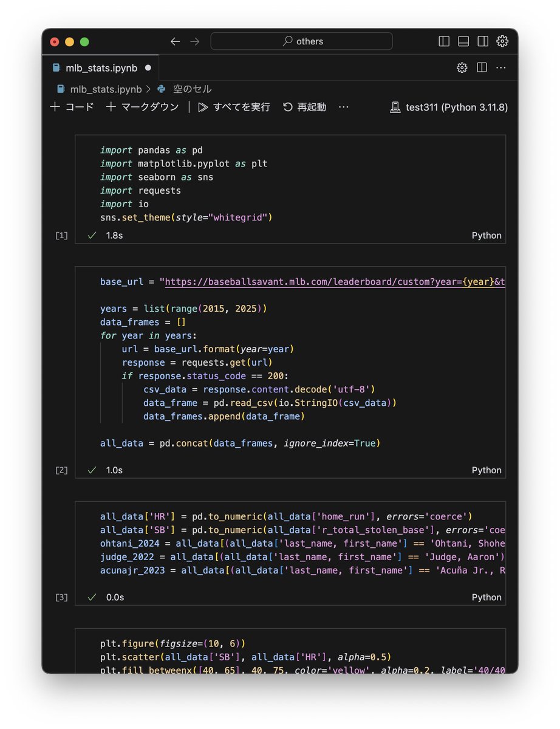Screen dimensions: 560x729
Task: Click the 1.0s execution time
Action: [114, 470]
